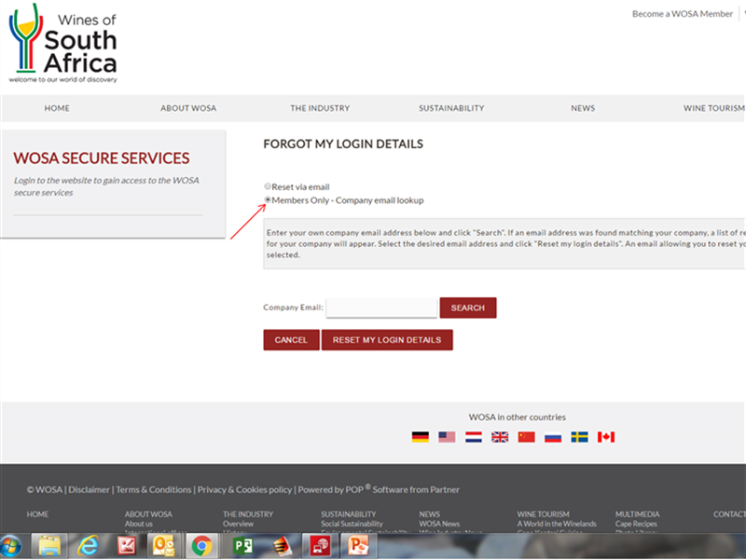This screenshot has width=746, height=560.
Task: Launch Google Chrome from the taskbar
Action: click(x=201, y=546)
